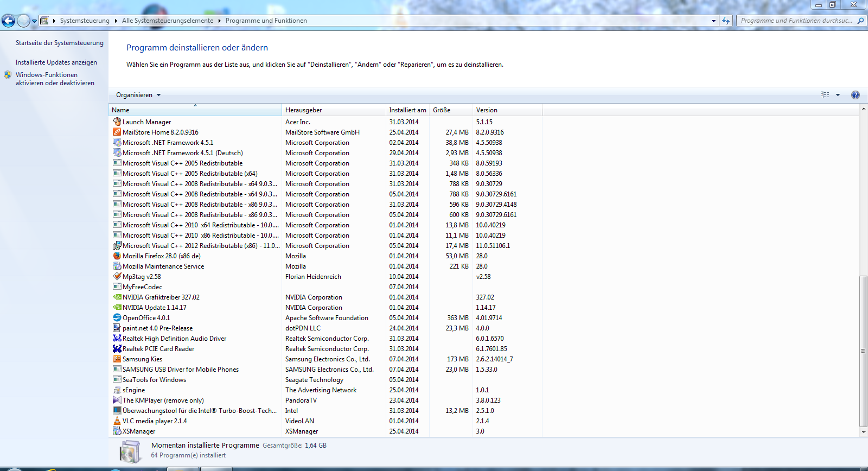
Task: Click the Mozilla Maintenance Service icon
Action: tap(117, 266)
